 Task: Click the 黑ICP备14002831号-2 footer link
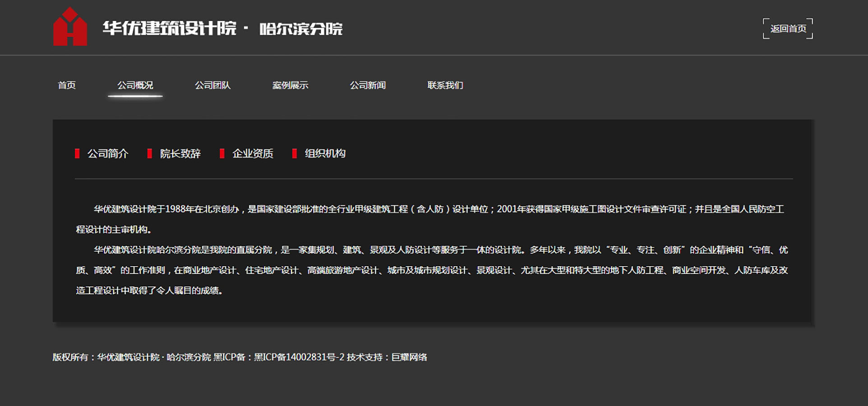click(x=299, y=357)
